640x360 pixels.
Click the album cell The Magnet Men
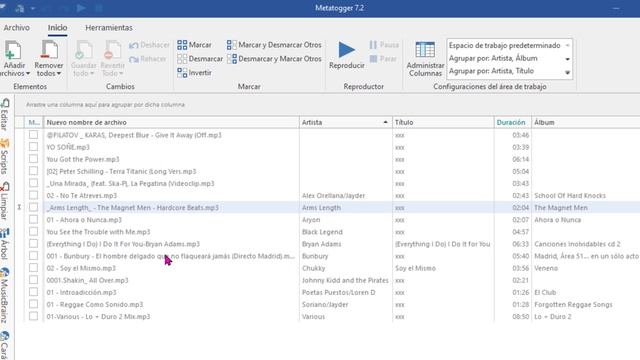point(561,208)
